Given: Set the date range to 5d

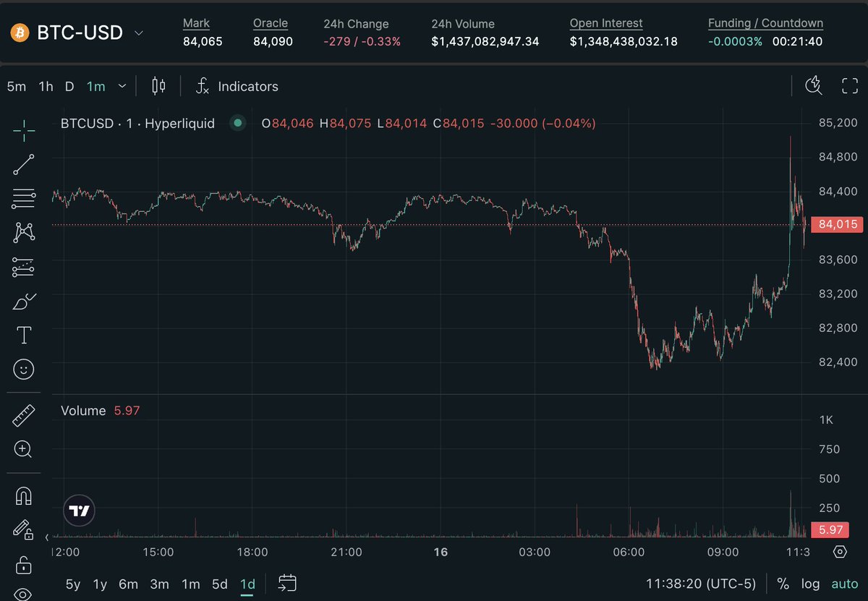Looking at the screenshot, I should (x=220, y=584).
